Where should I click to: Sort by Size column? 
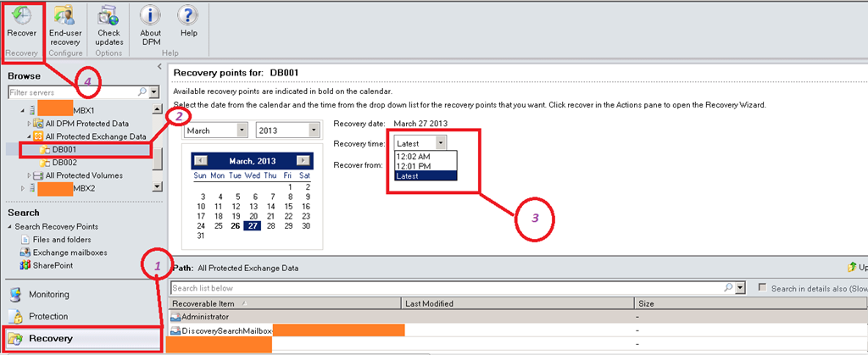pyautogui.click(x=751, y=303)
